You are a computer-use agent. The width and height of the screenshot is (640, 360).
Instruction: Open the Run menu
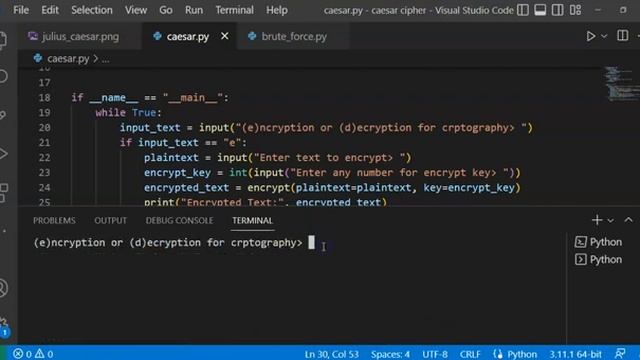[193, 10]
